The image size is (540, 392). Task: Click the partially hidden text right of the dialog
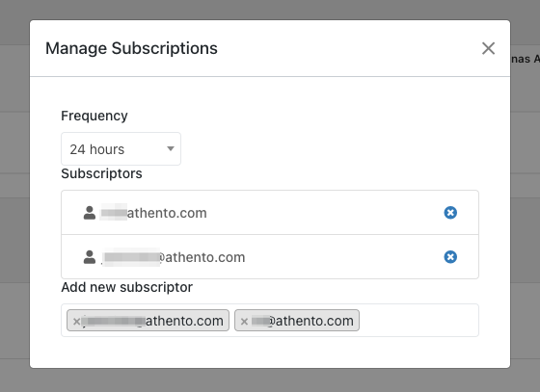coord(526,59)
